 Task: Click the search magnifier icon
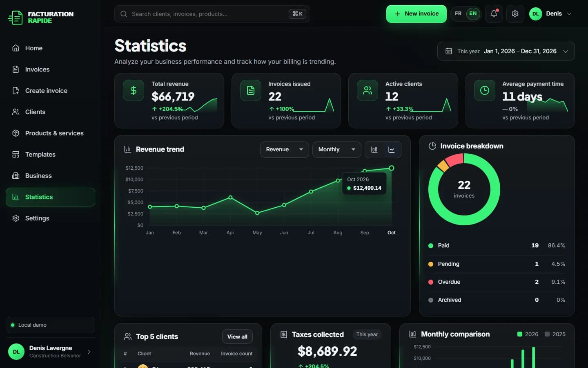click(123, 14)
